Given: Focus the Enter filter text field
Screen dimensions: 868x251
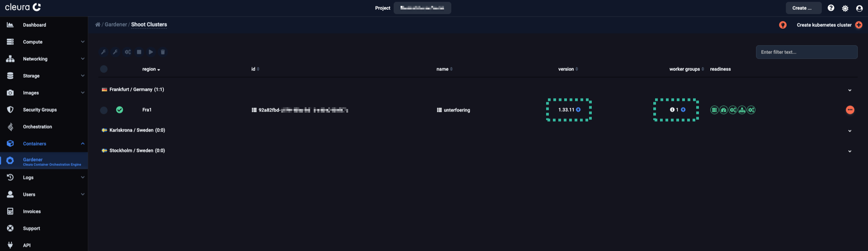Looking at the screenshot, I should [807, 52].
